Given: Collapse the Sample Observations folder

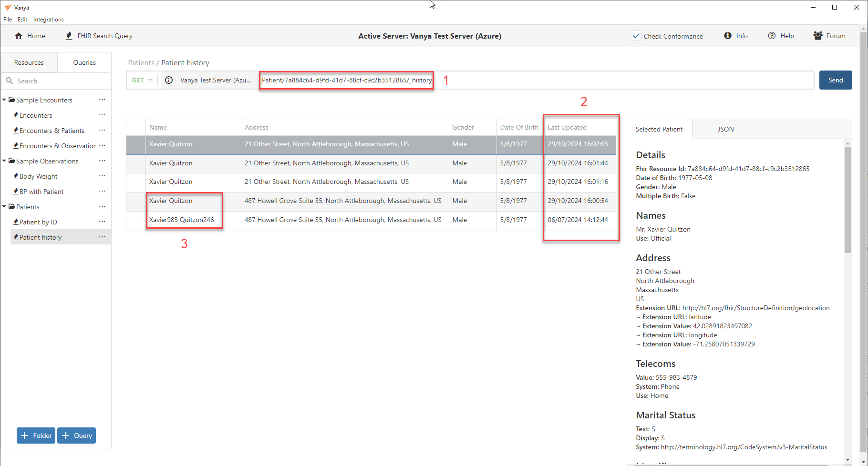Looking at the screenshot, I should (x=4, y=161).
